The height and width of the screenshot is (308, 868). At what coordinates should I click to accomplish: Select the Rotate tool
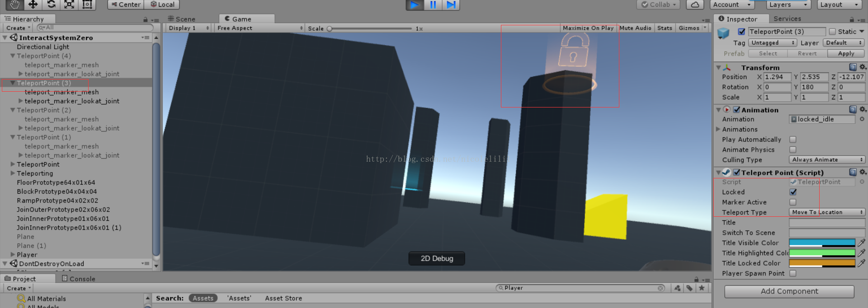click(51, 5)
